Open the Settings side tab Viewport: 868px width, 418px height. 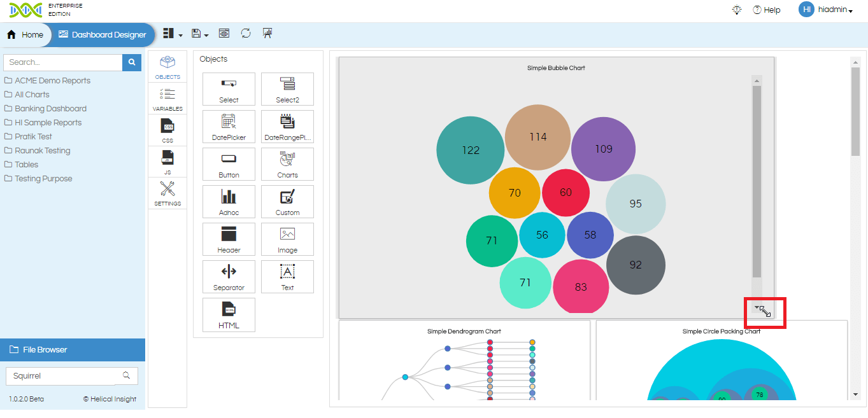tap(167, 193)
